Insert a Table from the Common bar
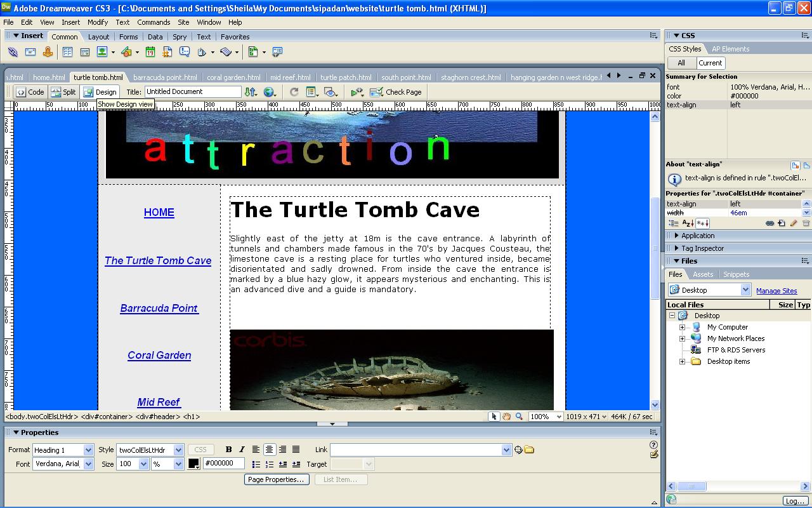Image resolution: width=812 pixels, height=508 pixels. 67,52
